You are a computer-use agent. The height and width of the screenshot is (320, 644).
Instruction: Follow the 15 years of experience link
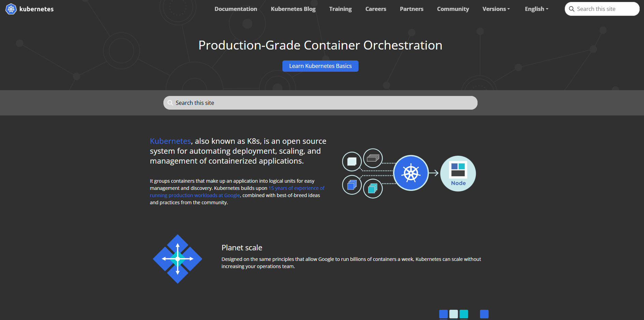click(x=296, y=188)
